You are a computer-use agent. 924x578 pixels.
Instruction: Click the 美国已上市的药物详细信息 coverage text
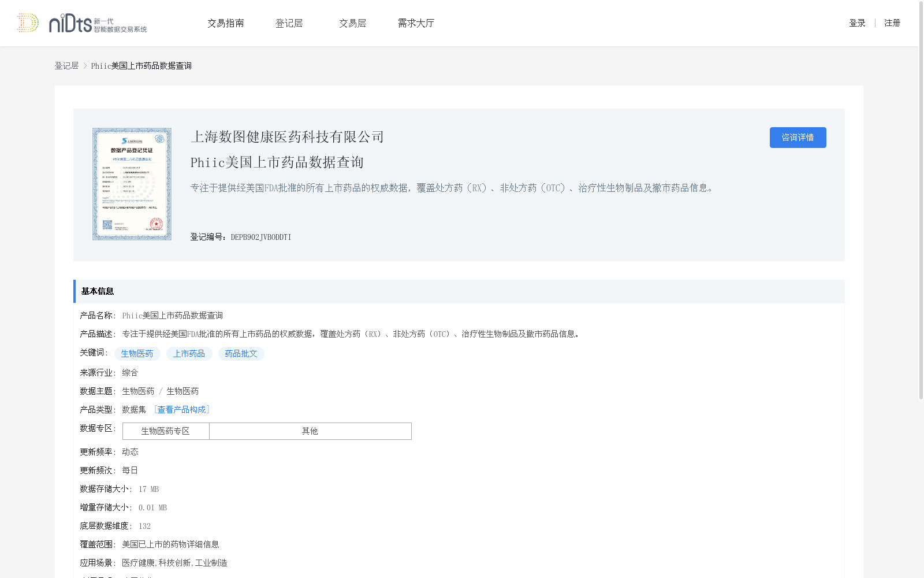pyautogui.click(x=170, y=544)
